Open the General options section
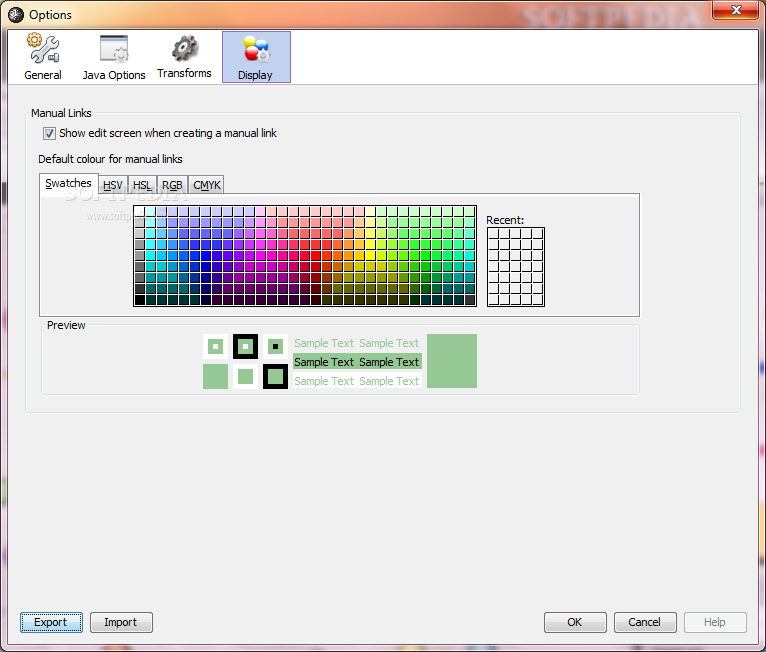This screenshot has height=652, width=766. (x=43, y=57)
